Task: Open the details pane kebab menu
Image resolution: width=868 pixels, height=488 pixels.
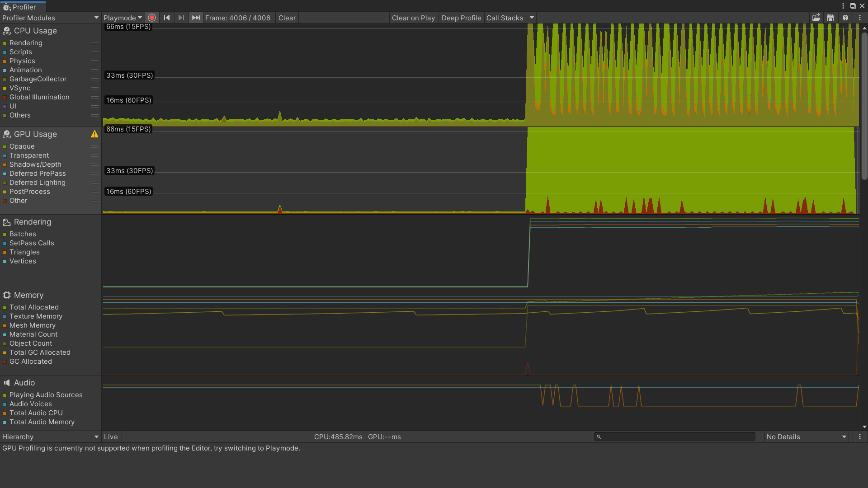Action: pyautogui.click(x=859, y=436)
